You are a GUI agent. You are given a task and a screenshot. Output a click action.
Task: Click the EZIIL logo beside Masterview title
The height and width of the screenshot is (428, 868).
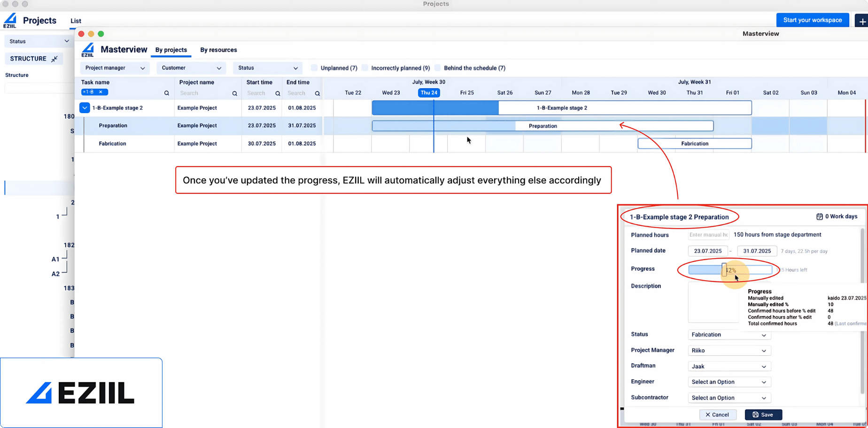[x=88, y=50]
